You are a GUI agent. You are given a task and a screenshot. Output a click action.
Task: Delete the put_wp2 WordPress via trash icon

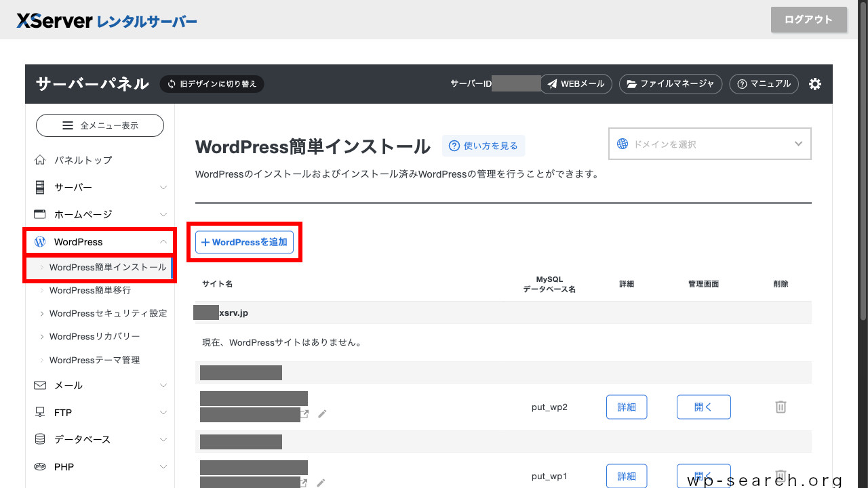[x=781, y=407]
